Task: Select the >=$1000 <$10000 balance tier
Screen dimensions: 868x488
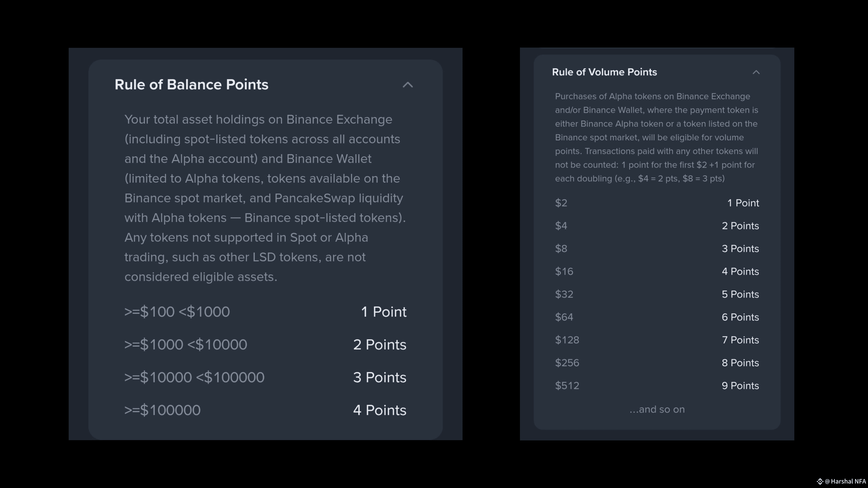Action: click(x=186, y=345)
